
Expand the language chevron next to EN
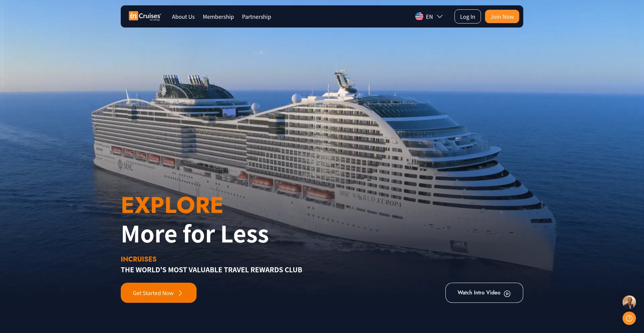point(440,16)
